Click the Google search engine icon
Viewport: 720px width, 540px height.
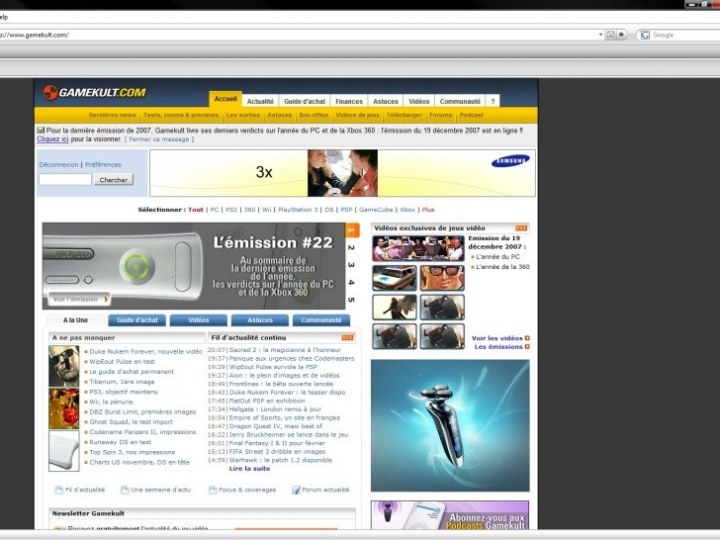pyautogui.click(x=645, y=35)
